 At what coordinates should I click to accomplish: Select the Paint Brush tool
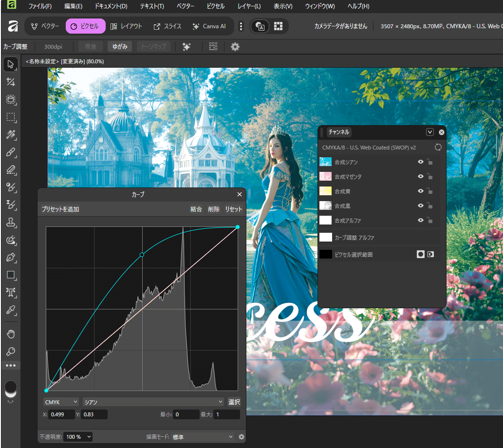11,152
